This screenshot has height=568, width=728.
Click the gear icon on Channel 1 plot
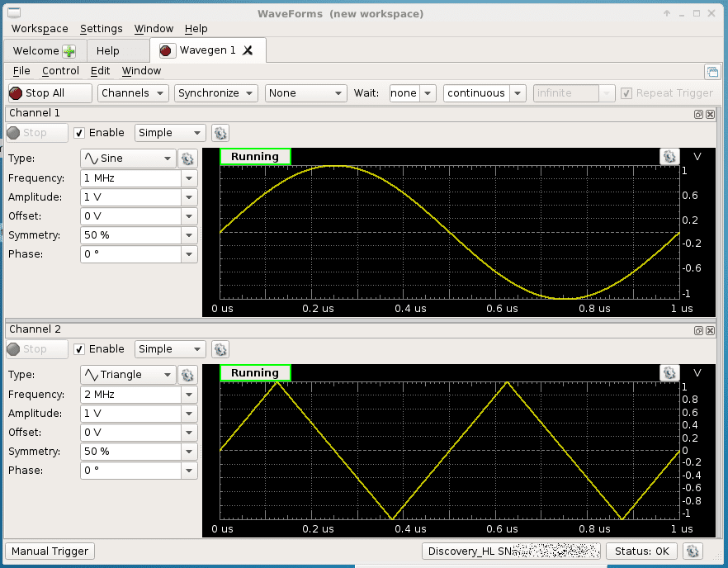[669, 157]
